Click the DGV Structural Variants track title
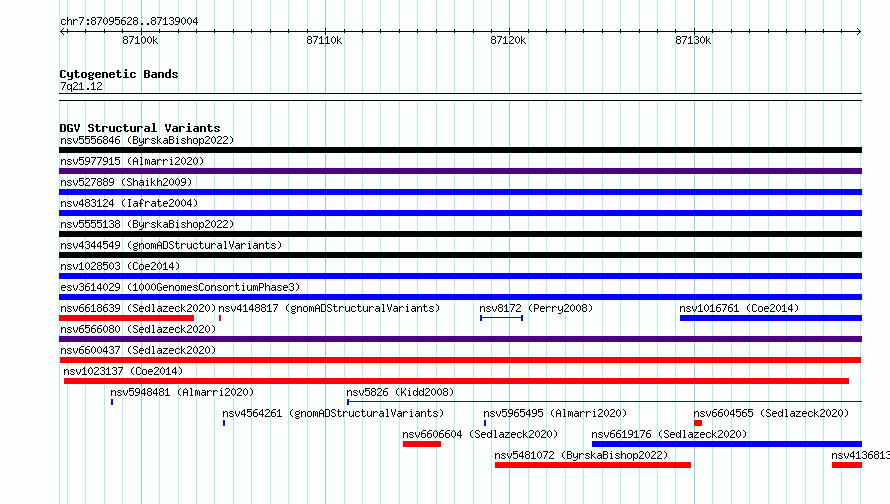 140,128
